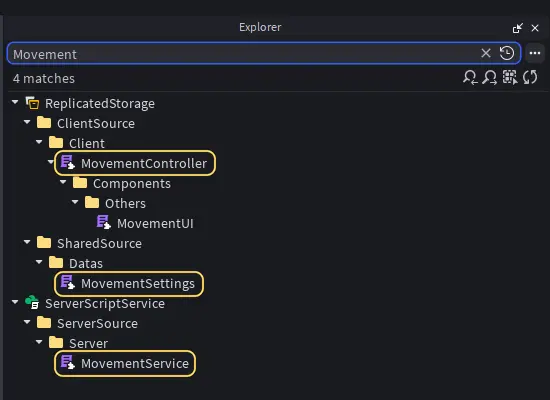Select the MovementSettings script
The height and width of the screenshot is (400, 550).
coord(138,284)
